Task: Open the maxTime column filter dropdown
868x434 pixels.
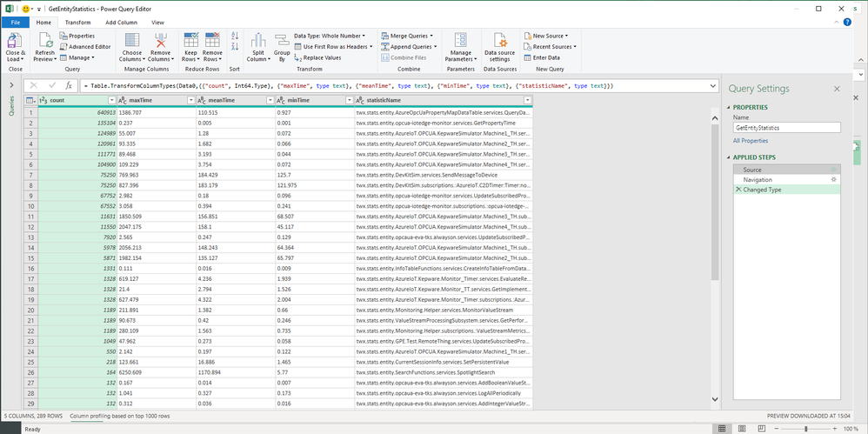Action: [x=191, y=100]
